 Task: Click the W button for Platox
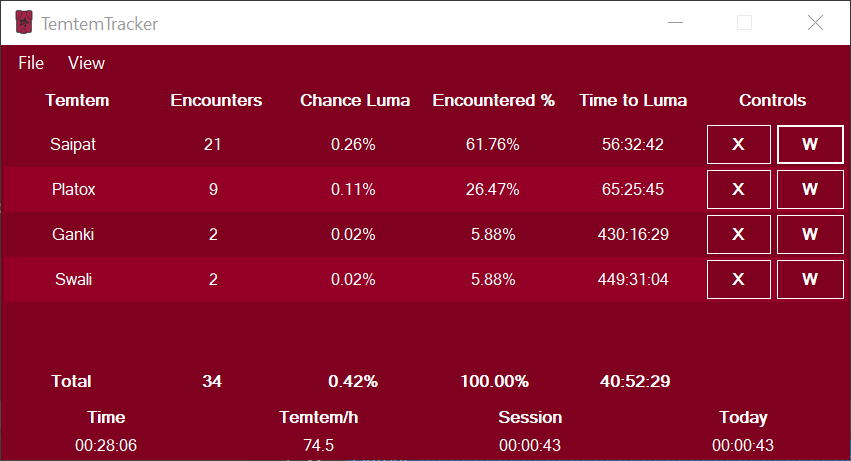tap(810, 190)
